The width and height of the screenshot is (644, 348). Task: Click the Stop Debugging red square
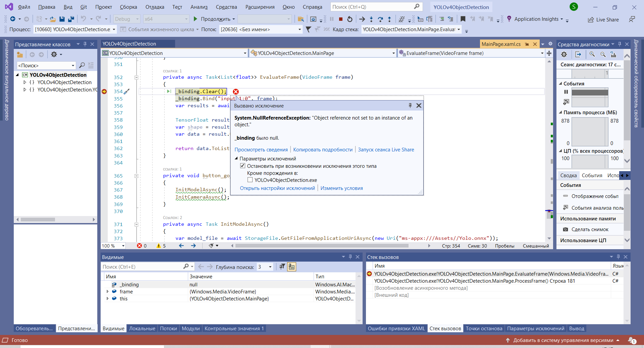pos(341,19)
